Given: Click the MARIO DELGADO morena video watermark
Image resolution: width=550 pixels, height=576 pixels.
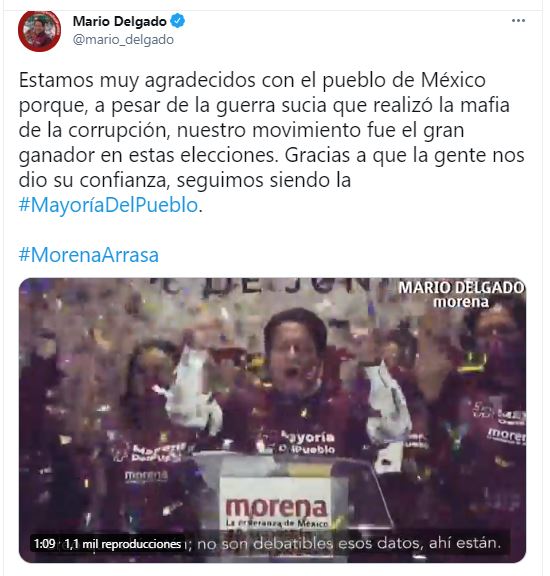Looking at the screenshot, I should point(461,295).
